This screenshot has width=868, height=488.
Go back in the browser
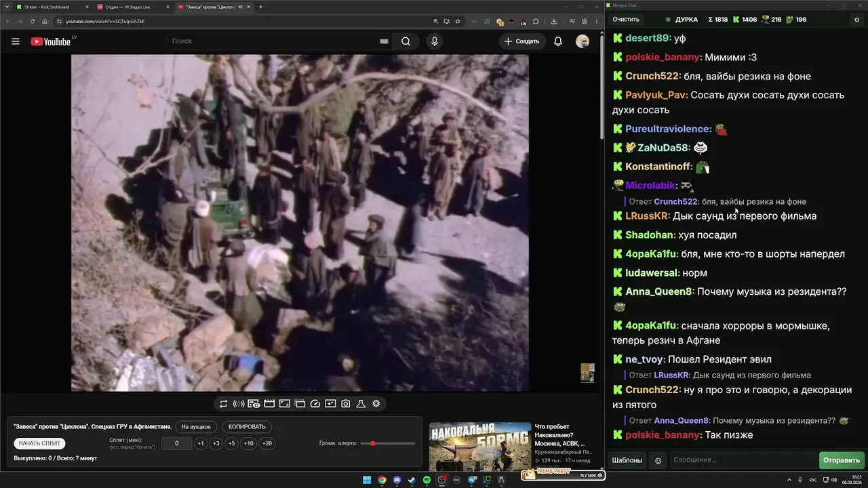(8, 21)
